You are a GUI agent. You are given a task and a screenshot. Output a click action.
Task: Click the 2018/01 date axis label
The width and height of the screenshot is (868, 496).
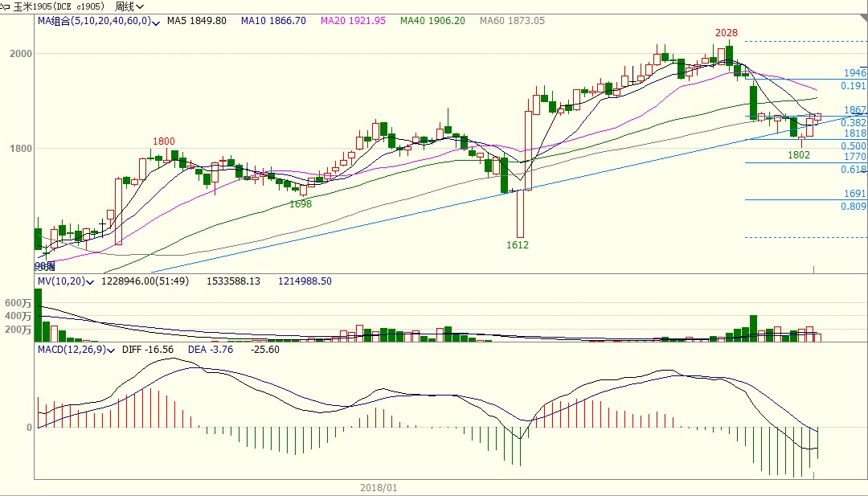click(x=379, y=488)
